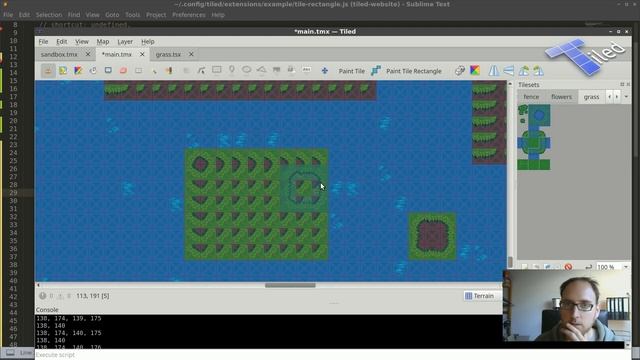Click the New Tileset icon below tileset view

pyautogui.click(x=525, y=267)
